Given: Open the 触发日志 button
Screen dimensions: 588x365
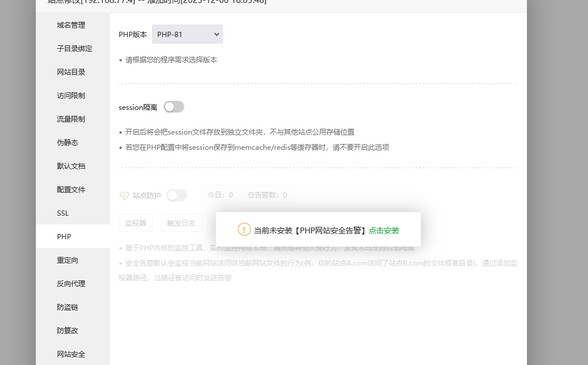Looking at the screenshot, I should pyautogui.click(x=181, y=223).
